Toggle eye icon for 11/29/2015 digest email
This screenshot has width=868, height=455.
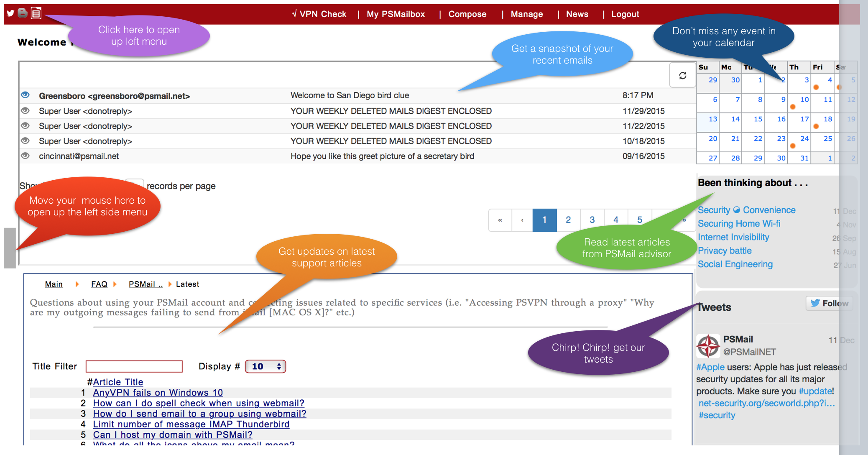click(x=26, y=110)
